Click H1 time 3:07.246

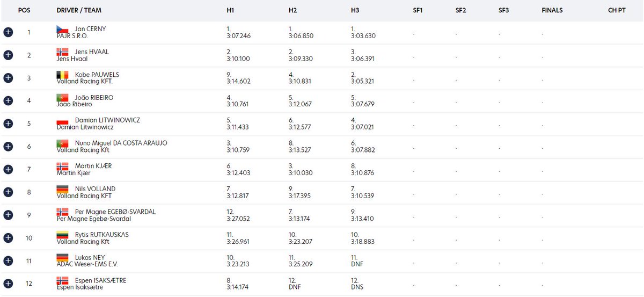pos(238,36)
